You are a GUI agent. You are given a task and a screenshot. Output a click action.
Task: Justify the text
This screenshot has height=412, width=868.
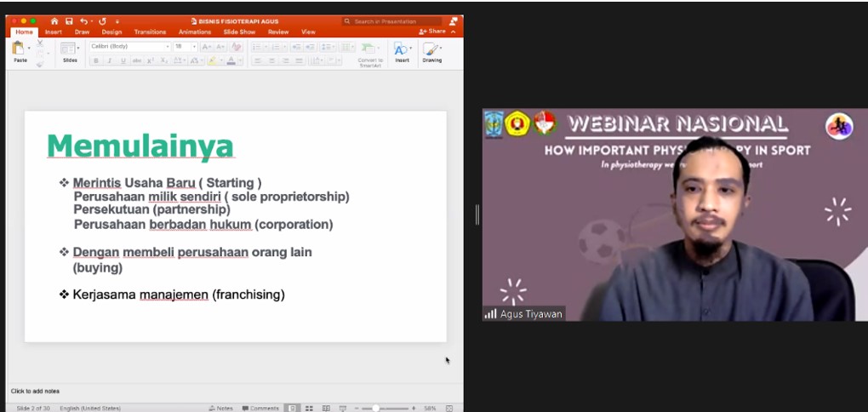point(300,61)
